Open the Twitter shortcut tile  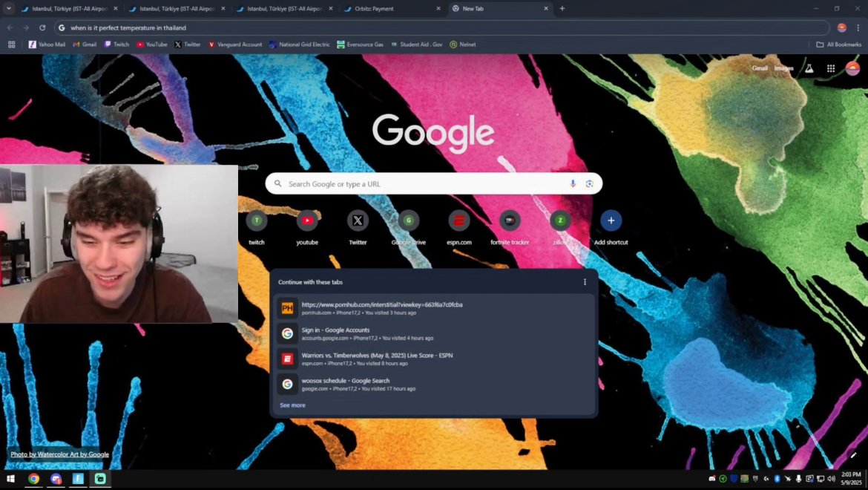[x=358, y=228]
